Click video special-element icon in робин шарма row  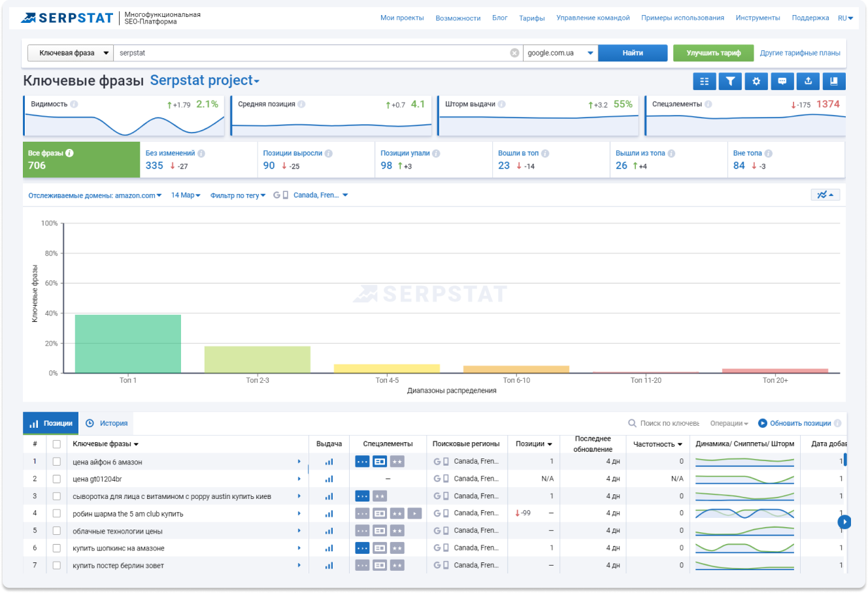(x=414, y=513)
